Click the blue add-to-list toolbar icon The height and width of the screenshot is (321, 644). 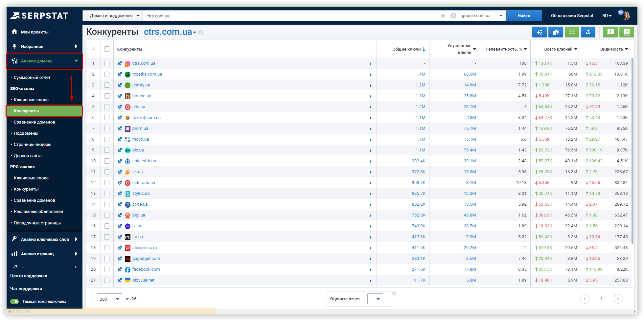click(x=540, y=32)
